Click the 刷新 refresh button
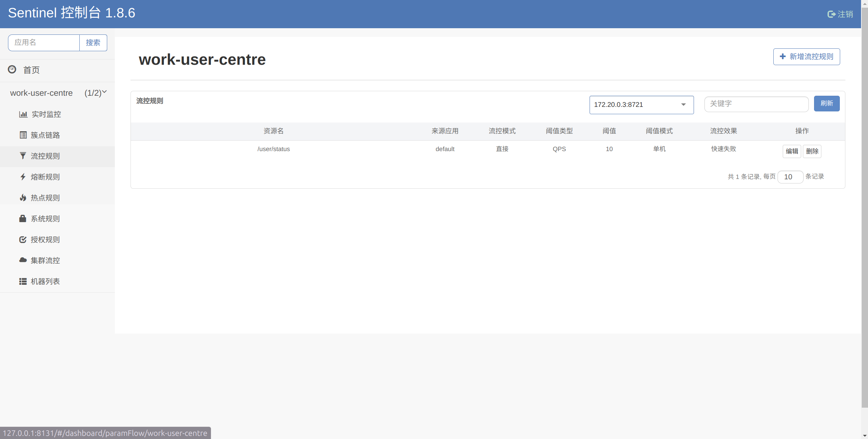The width and height of the screenshot is (868, 439). pos(827,103)
